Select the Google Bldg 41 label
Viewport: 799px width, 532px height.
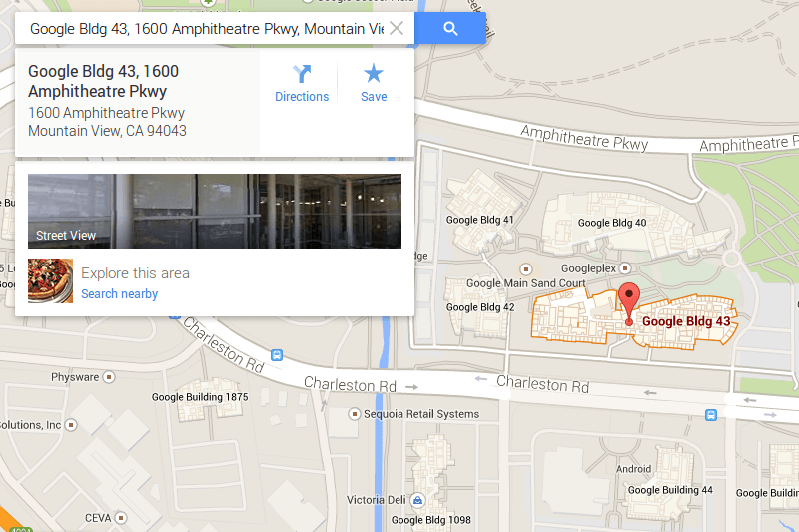(x=480, y=220)
